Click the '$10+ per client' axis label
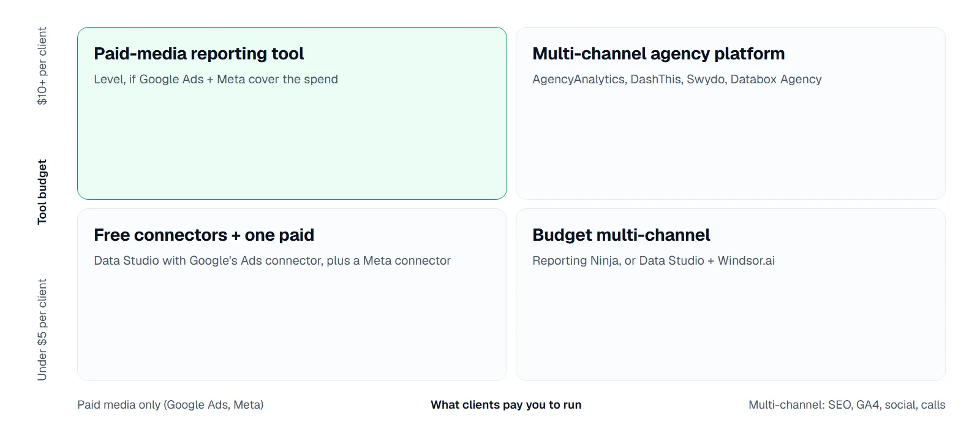The image size is (980, 446). click(x=42, y=66)
